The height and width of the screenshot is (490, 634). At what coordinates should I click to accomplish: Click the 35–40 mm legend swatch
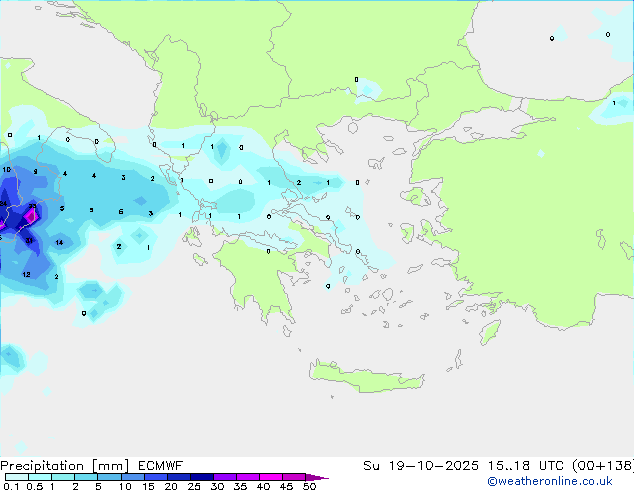[x=247, y=477]
